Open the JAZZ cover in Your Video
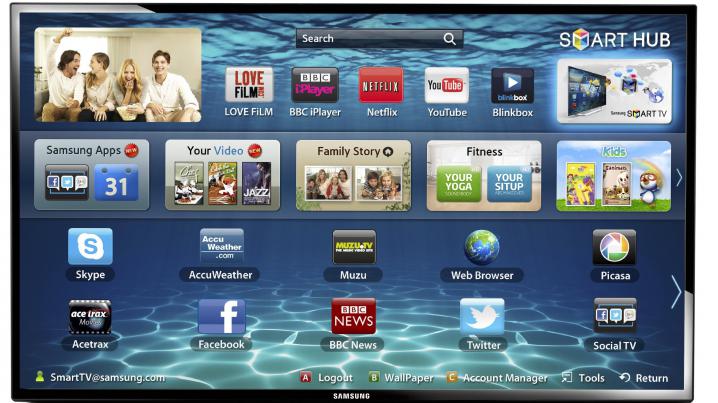Image resolution: width=718 pixels, height=403 pixels. (x=256, y=184)
